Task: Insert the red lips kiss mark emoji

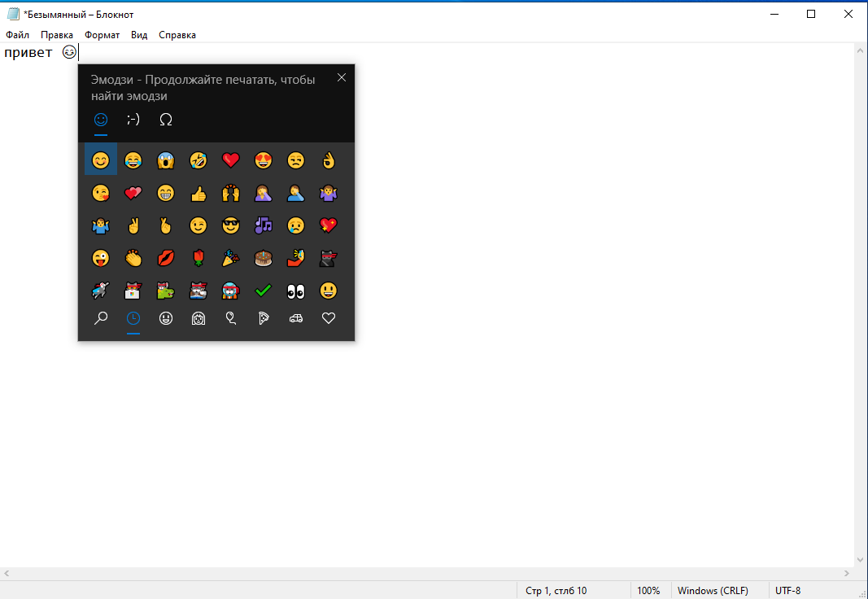Action: (x=165, y=259)
